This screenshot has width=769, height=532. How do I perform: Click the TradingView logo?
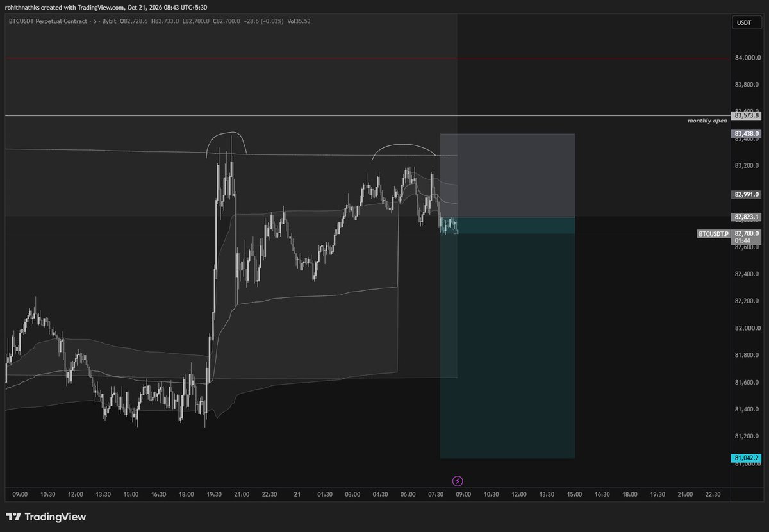coord(45,517)
